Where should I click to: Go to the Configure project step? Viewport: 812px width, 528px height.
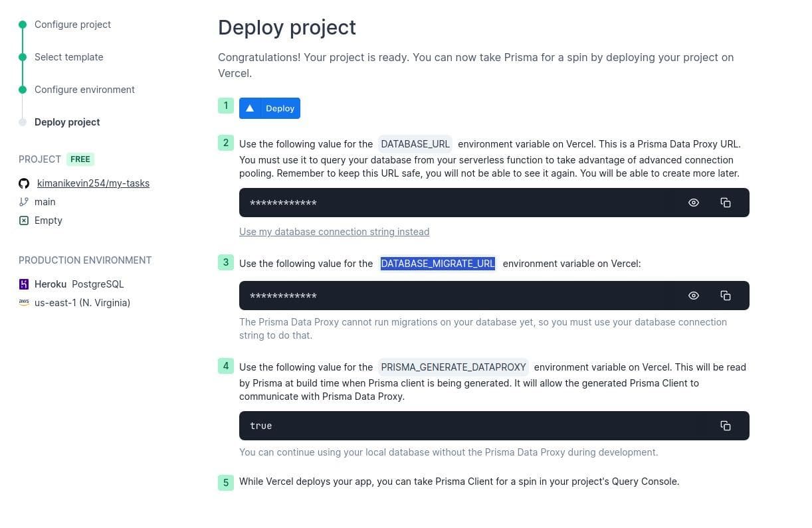[72, 25]
